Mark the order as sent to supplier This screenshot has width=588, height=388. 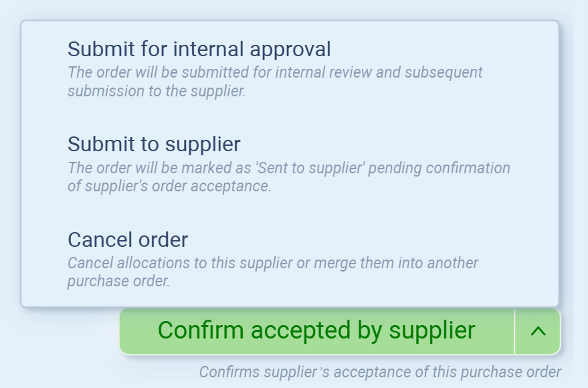(154, 144)
